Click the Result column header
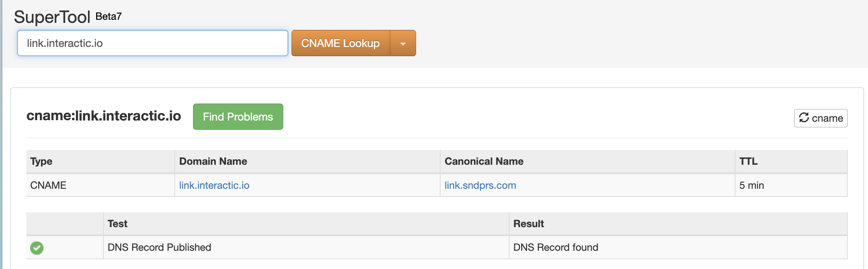 click(x=529, y=224)
